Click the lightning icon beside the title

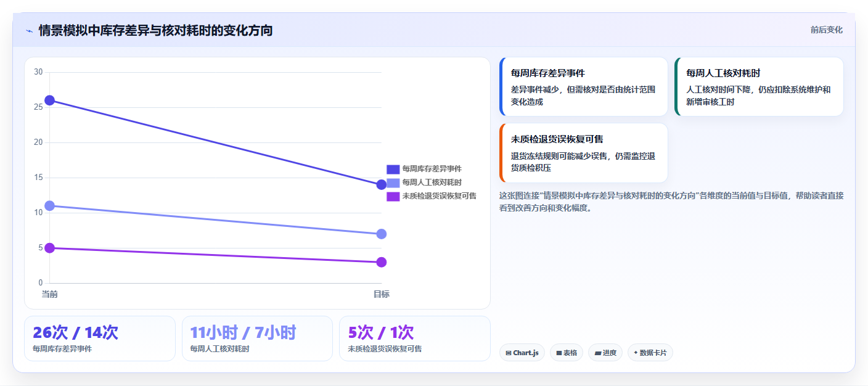tap(30, 31)
